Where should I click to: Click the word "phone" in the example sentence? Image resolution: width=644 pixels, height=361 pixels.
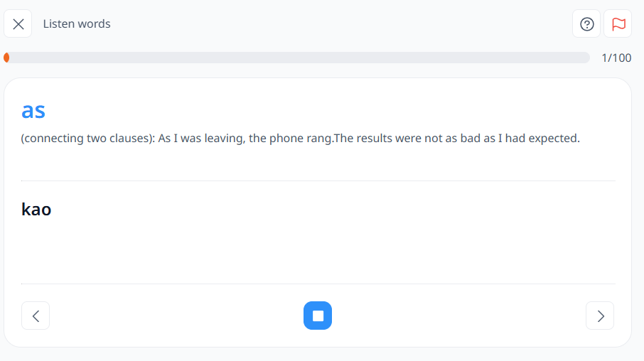pos(286,139)
